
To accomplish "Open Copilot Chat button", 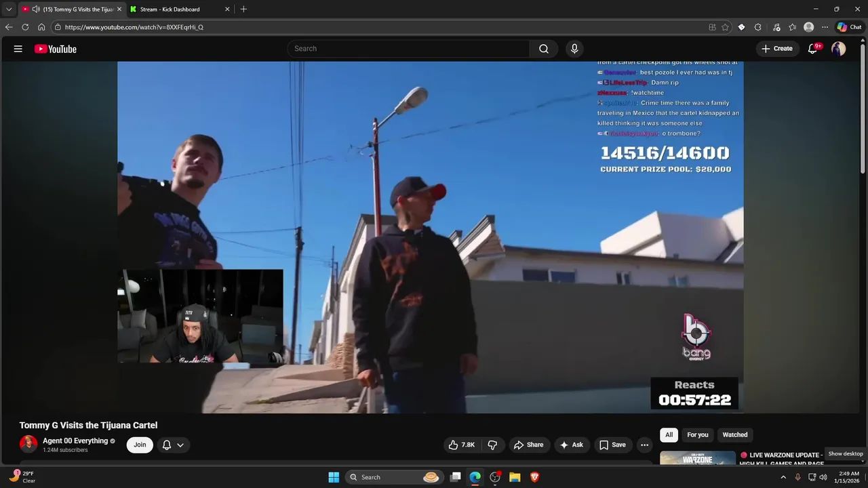I will [x=849, y=27].
